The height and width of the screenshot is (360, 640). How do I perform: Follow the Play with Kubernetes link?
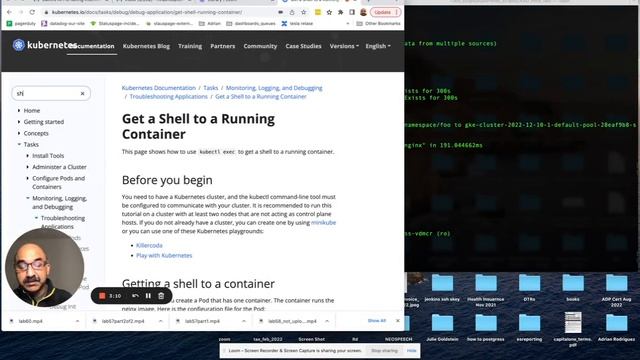[x=164, y=256]
